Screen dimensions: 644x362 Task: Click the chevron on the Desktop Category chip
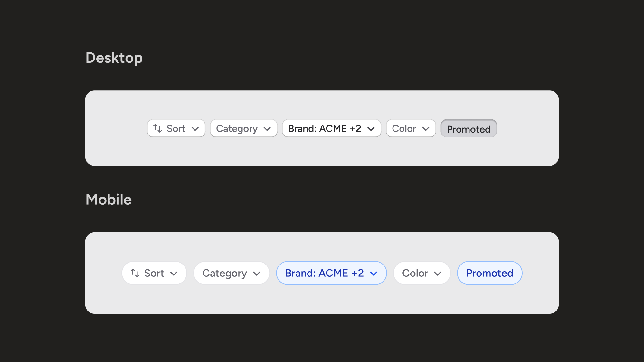point(268,128)
